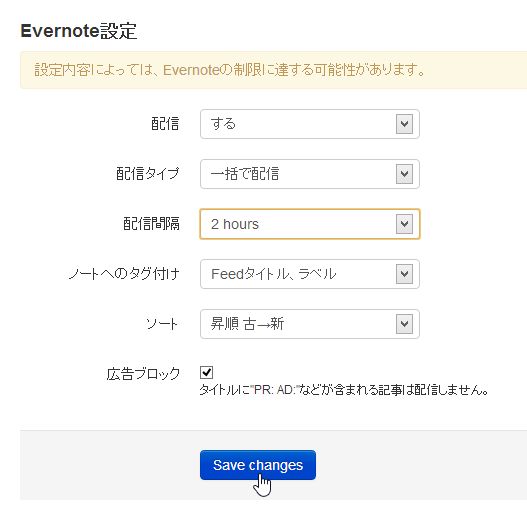
Task: Click the arrow icon on 配信タイプ dropdown
Action: coord(404,174)
